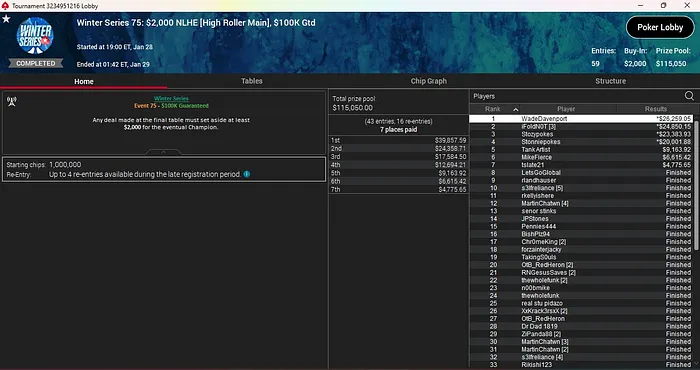Click the favorite star icon
Viewport: 700px width, 370px height.
pos(6,19)
